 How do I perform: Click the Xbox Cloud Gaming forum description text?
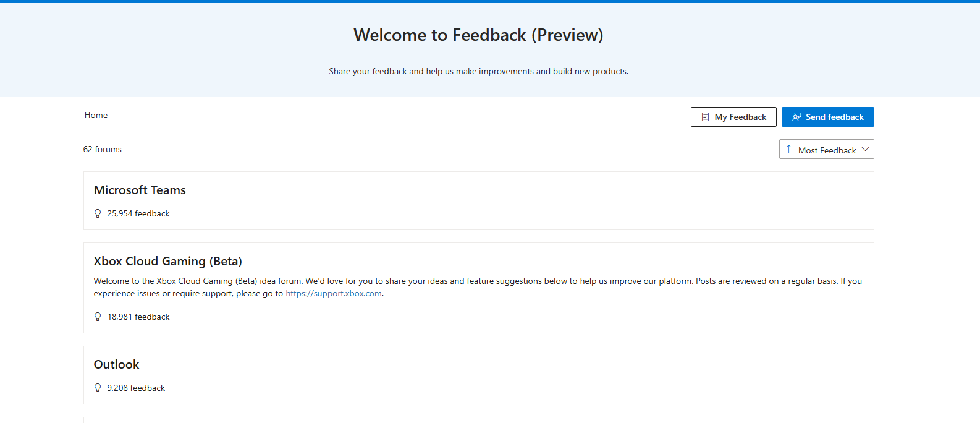pyautogui.click(x=478, y=287)
